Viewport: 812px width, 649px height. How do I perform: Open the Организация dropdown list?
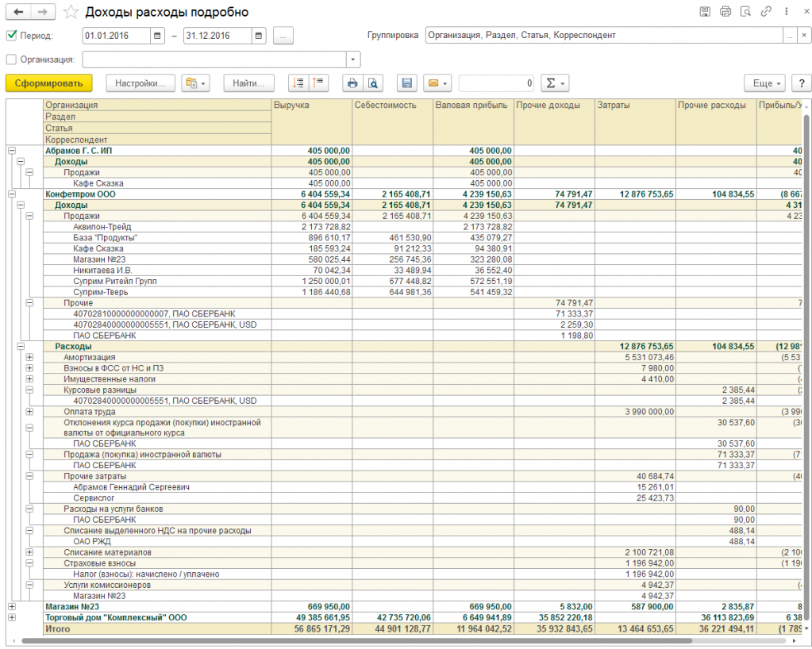(353, 60)
